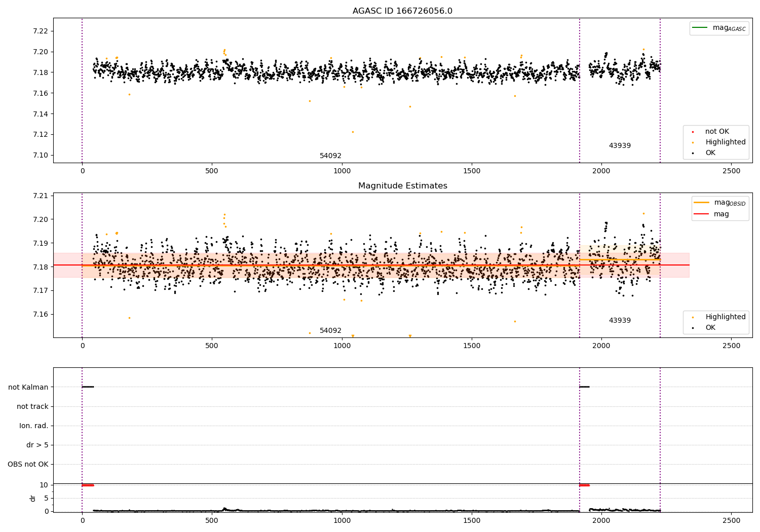The width and height of the screenshot is (760, 532).
Task: Click y-tick '7.19' in middle plot
Action: tap(40, 244)
